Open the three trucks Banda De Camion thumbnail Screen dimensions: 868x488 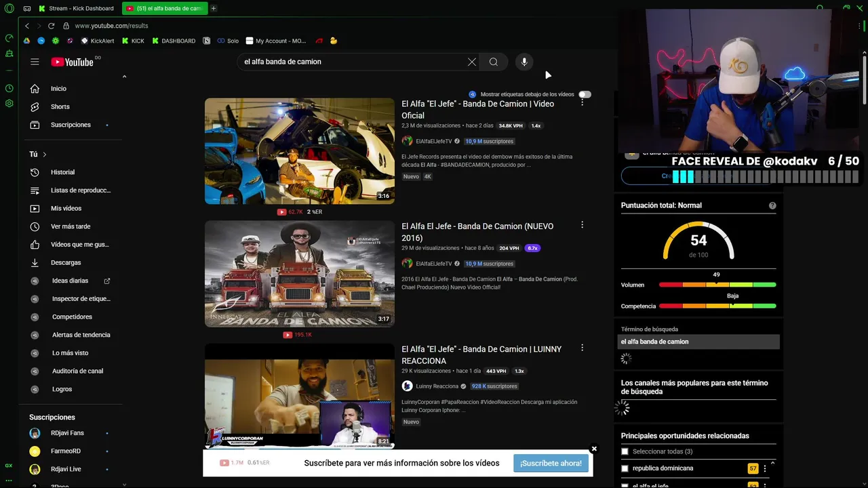[x=300, y=274]
